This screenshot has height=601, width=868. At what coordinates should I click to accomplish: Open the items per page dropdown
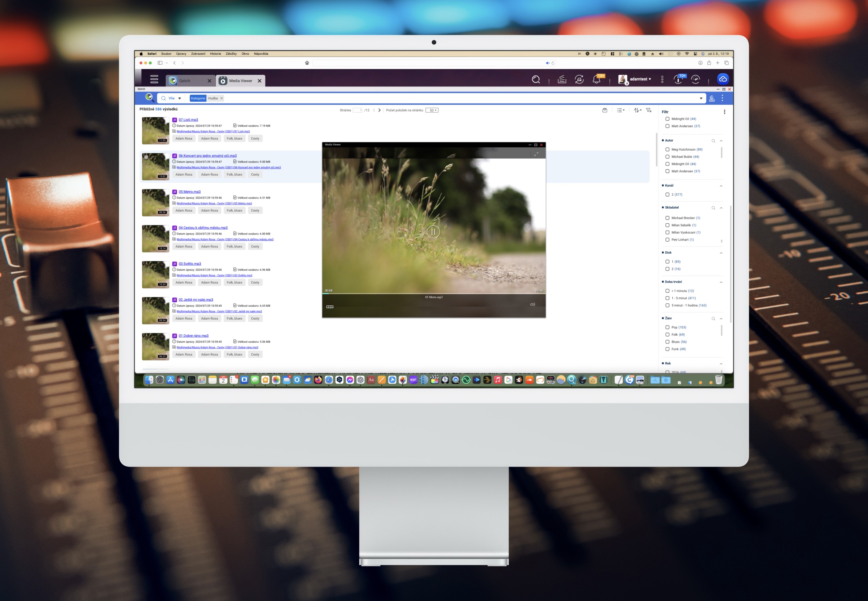coord(432,110)
